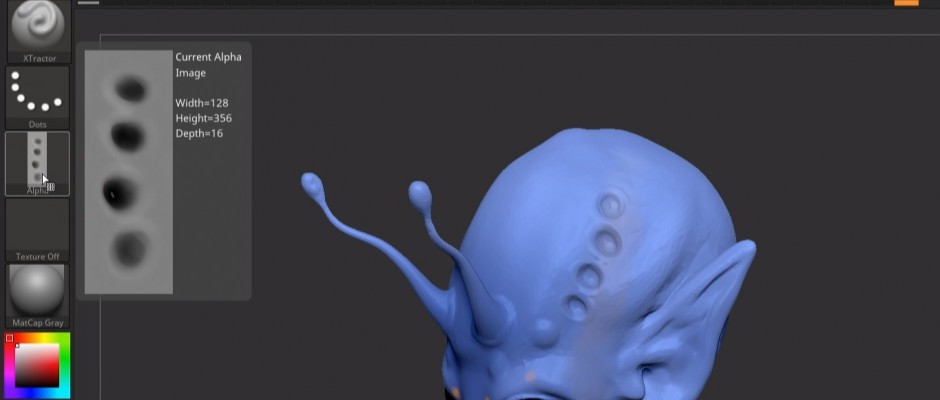Viewport: 940px width, 400px height.
Task: Click the right antenna bulb on the model
Action: [421, 192]
